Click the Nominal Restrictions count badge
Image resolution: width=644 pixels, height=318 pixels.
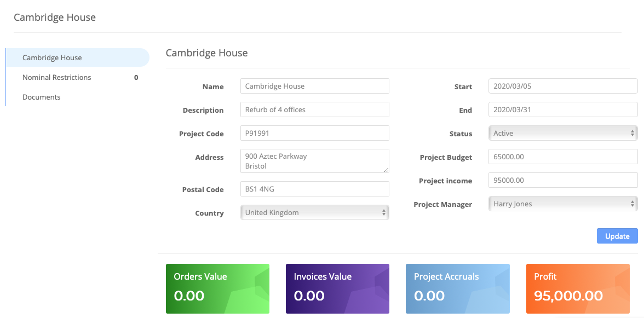[136, 77]
